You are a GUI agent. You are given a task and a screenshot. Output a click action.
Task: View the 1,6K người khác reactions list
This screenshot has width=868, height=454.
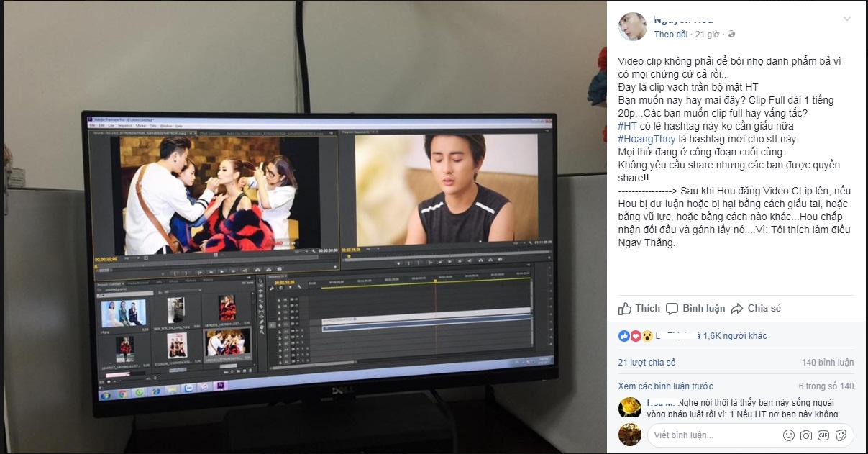coord(734,336)
